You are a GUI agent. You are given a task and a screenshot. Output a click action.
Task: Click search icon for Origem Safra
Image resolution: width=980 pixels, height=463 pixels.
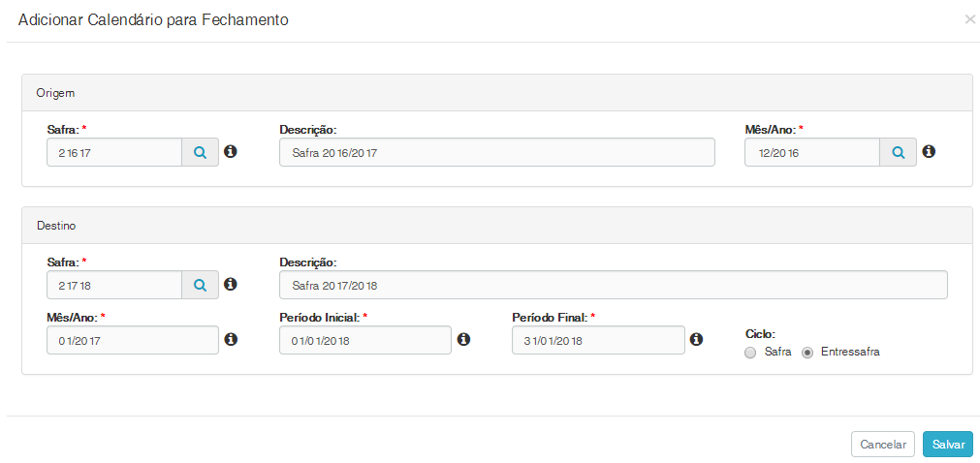[200, 152]
